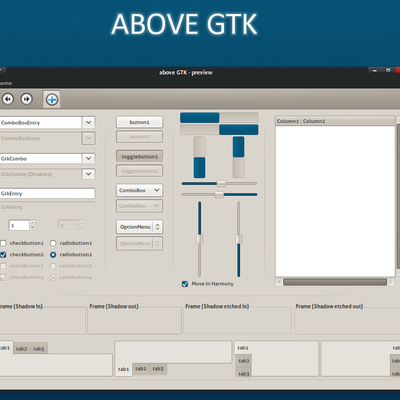Toggle togglebutton1

click(139, 156)
